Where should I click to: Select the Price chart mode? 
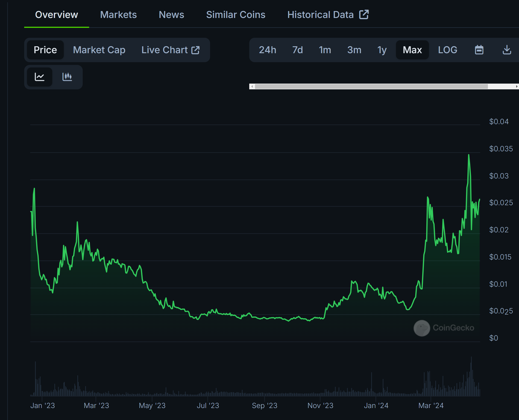[45, 50]
